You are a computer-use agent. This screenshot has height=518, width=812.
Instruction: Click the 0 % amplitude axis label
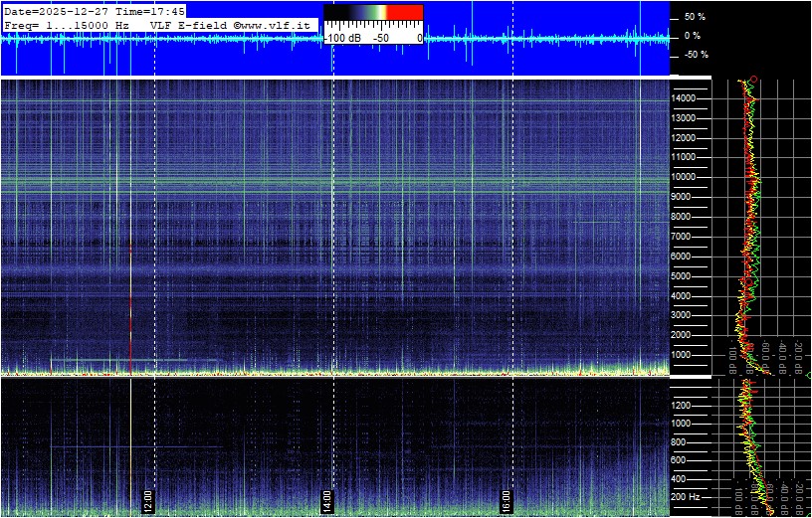692,36
